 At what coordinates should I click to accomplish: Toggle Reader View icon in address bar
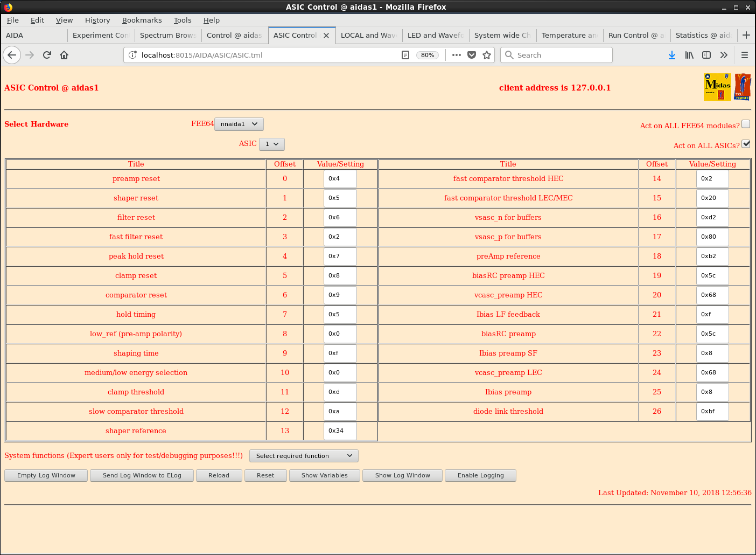tap(405, 55)
